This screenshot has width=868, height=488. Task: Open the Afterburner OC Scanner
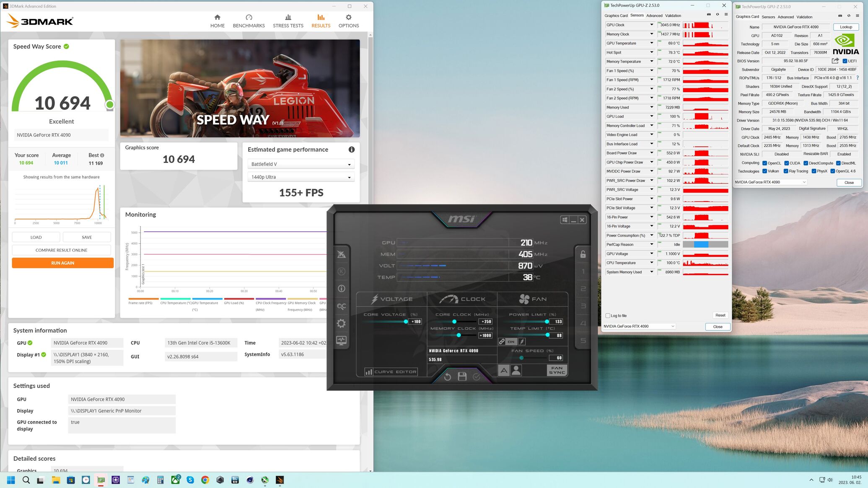coord(341,306)
